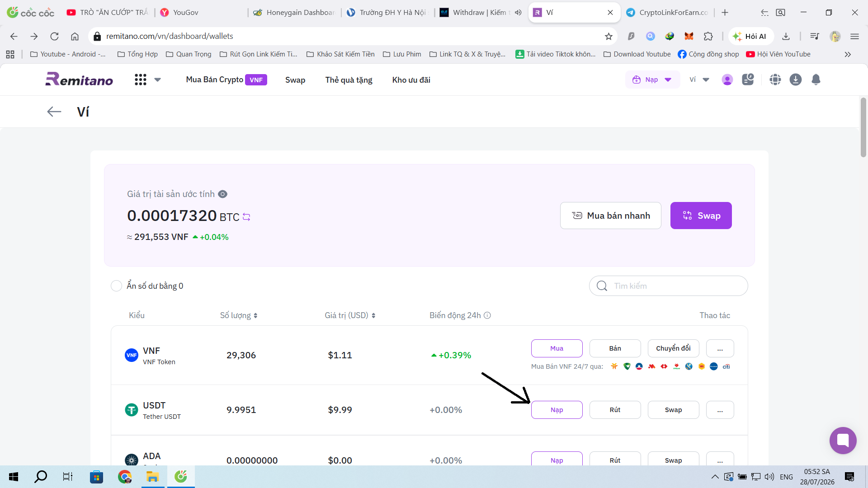Reload the browser page
The height and width of the screenshot is (488, 868).
tap(55, 36)
